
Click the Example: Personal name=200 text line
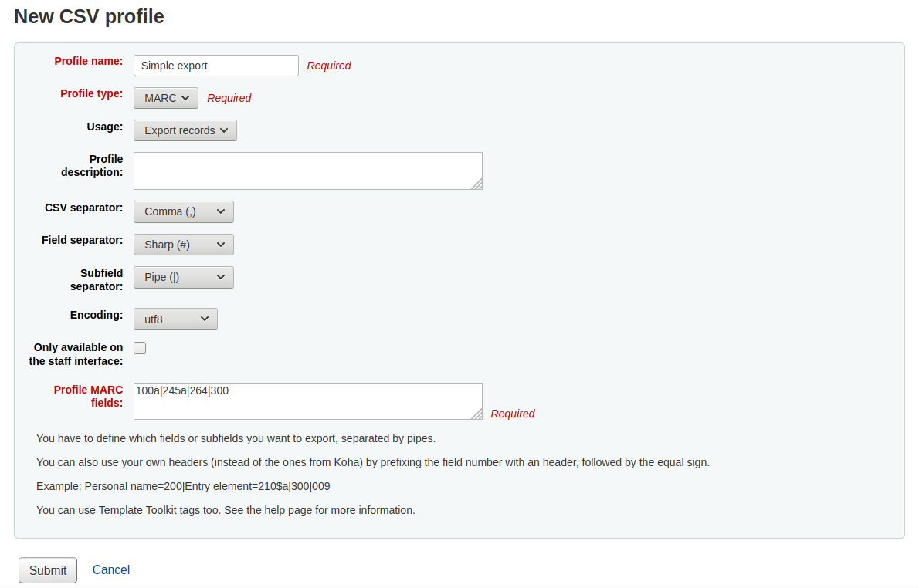[183, 487]
